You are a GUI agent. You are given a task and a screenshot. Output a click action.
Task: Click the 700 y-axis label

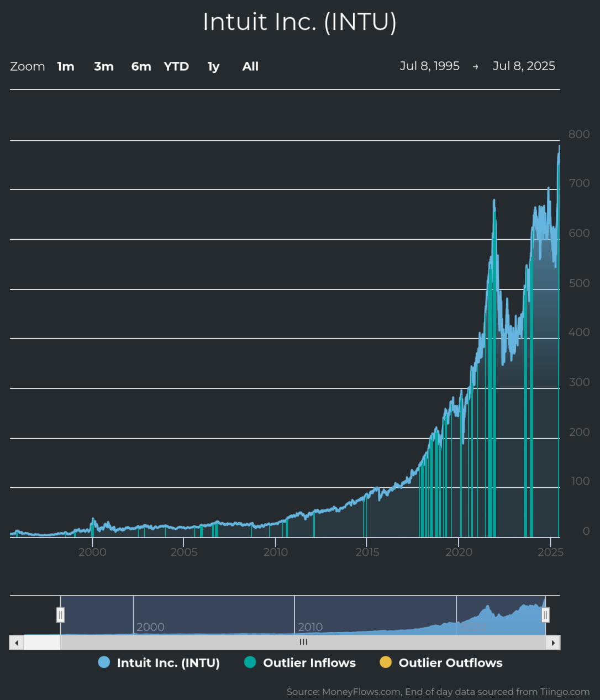coord(579,183)
